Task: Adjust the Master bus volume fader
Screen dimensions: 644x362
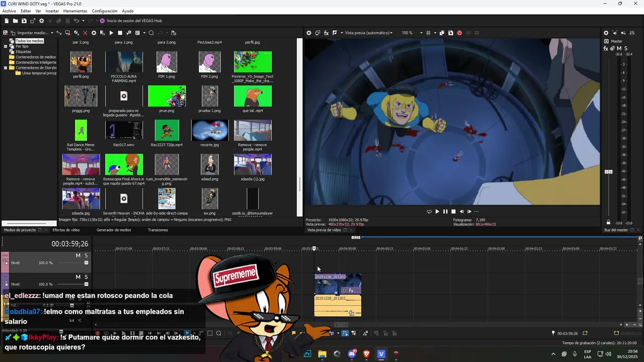Action: coord(608,172)
